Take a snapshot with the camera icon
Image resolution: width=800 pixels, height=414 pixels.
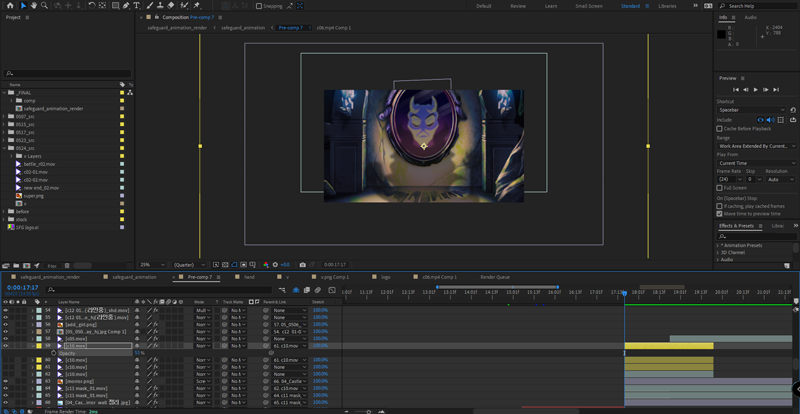[303, 265]
